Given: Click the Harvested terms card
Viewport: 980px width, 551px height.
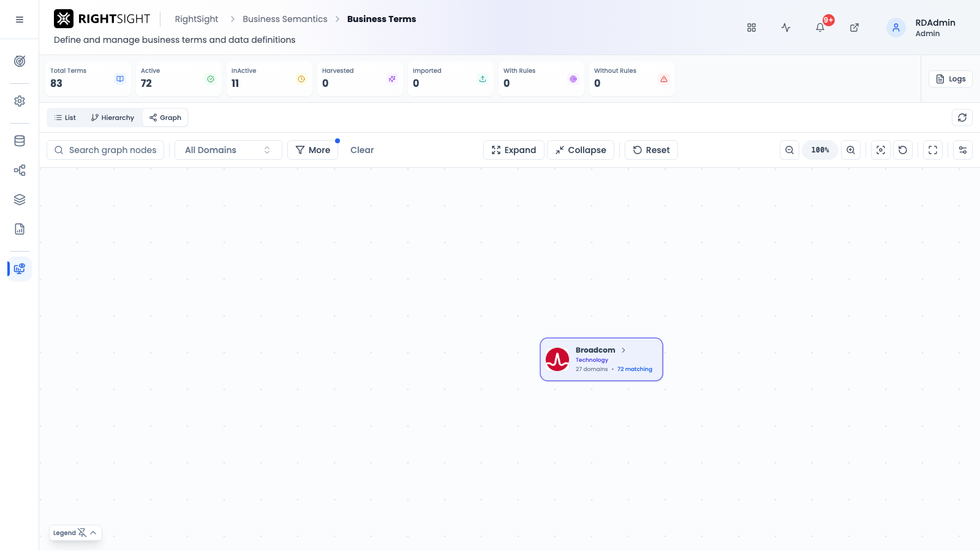Looking at the screenshot, I should (360, 78).
